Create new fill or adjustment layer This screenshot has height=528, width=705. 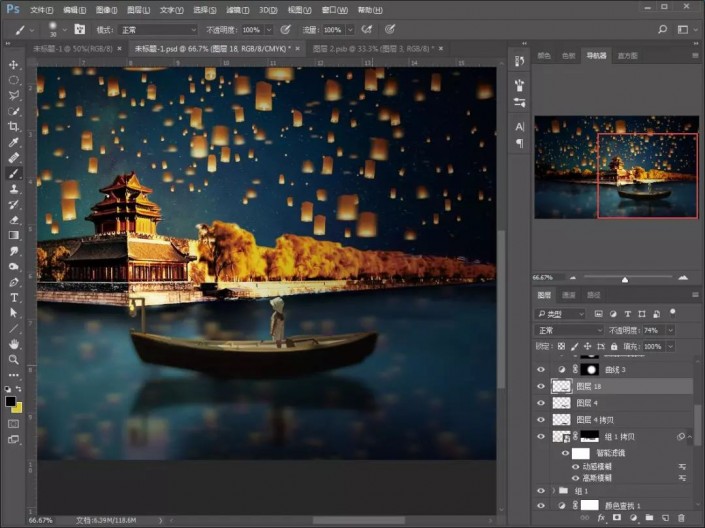[633, 518]
